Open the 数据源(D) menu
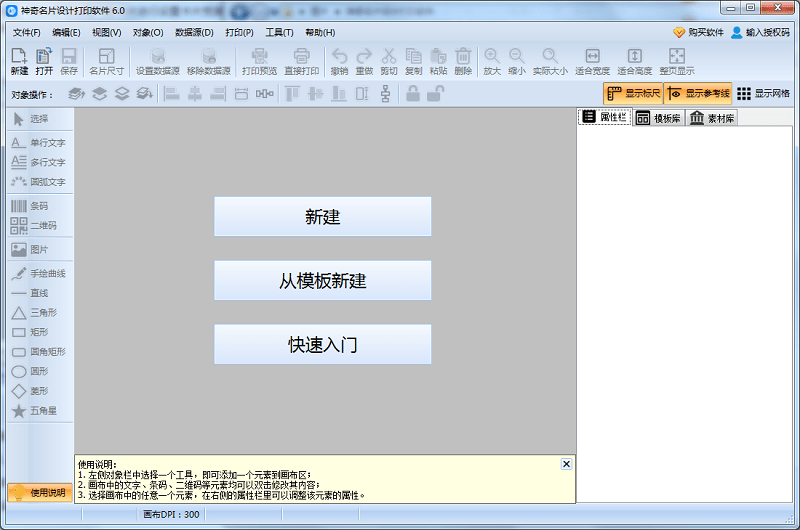 (195, 32)
